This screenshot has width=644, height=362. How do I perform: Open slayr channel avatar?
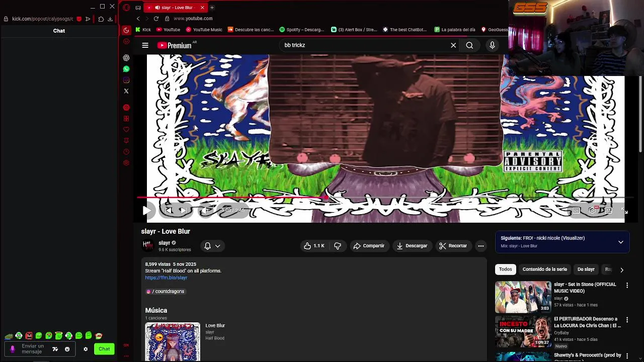tap(147, 245)
